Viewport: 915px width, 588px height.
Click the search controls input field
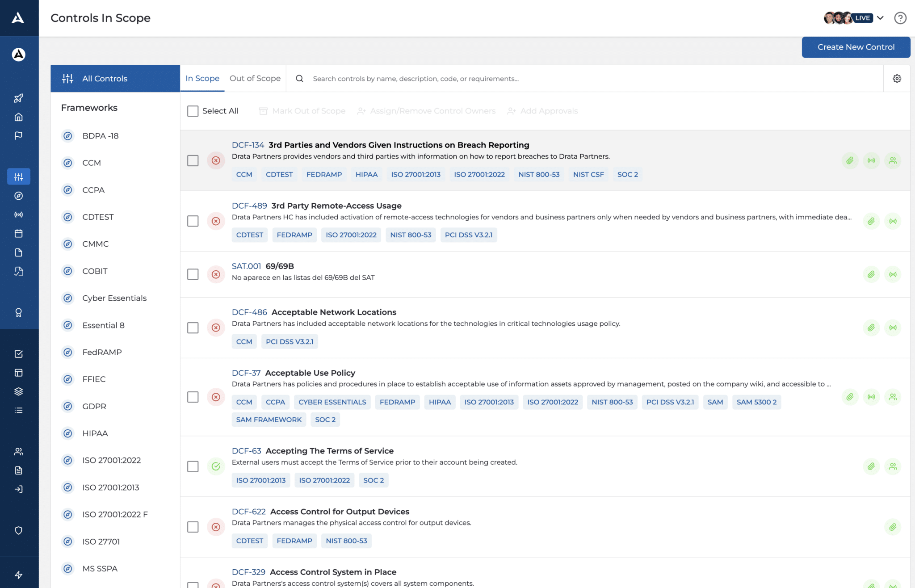pos(416,79)
